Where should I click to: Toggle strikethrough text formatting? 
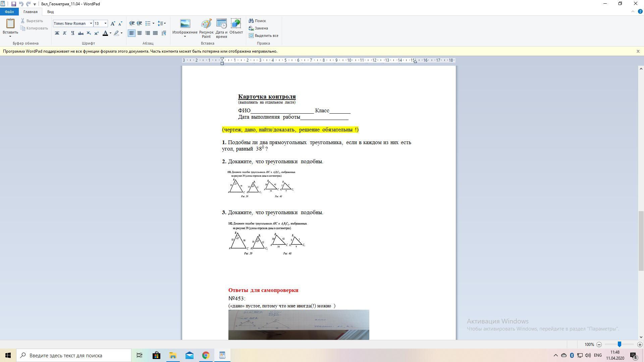point(80,33)
